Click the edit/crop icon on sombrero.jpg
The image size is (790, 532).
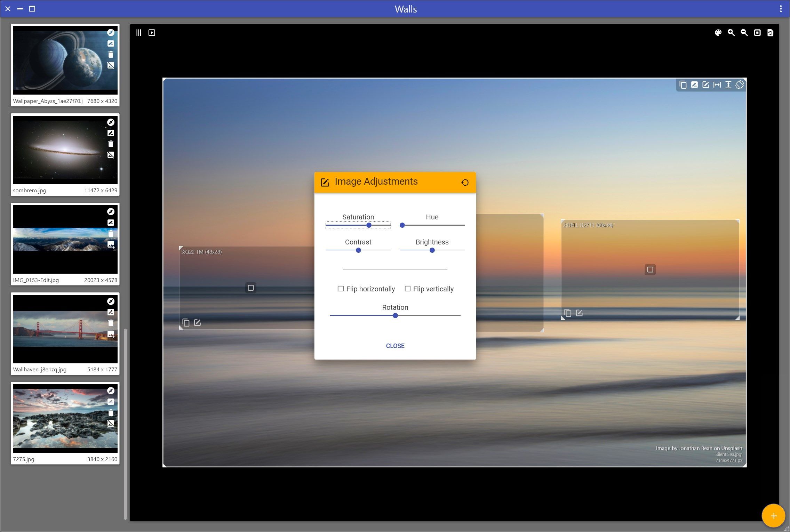pos(111,133)
